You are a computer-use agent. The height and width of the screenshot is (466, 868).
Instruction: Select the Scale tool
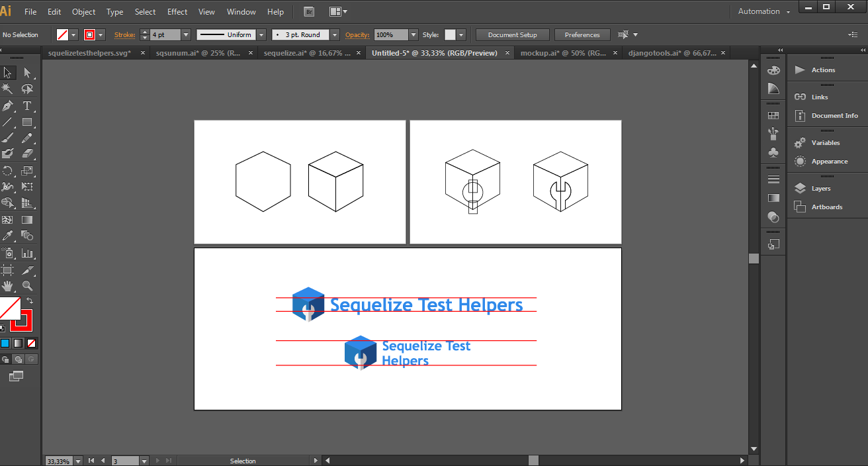point(27,171)
